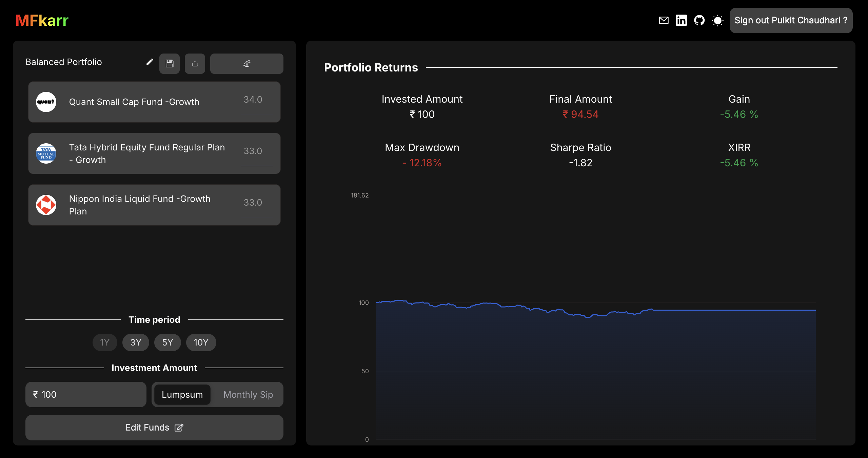The height and width of the screenshot is (458, 868).
Task: Click the Final Amount ₹ 94.54 value
Action: [x=580, y=114]
